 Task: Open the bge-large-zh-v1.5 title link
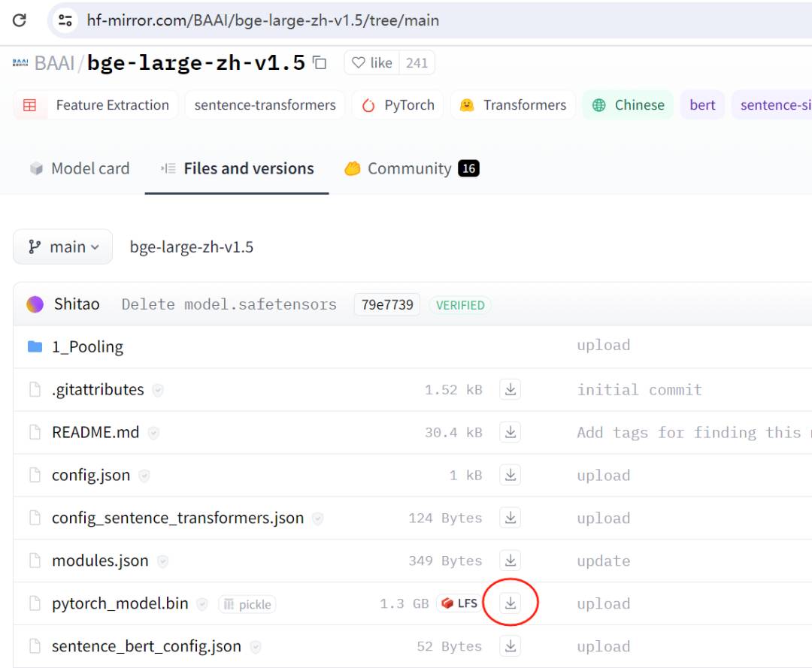[x=196, y=63]
